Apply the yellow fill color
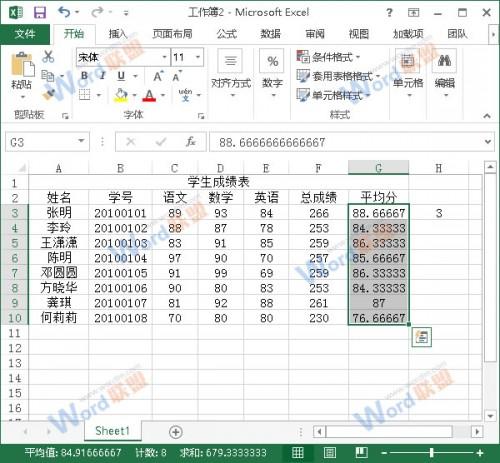 (x=121, y=95)
